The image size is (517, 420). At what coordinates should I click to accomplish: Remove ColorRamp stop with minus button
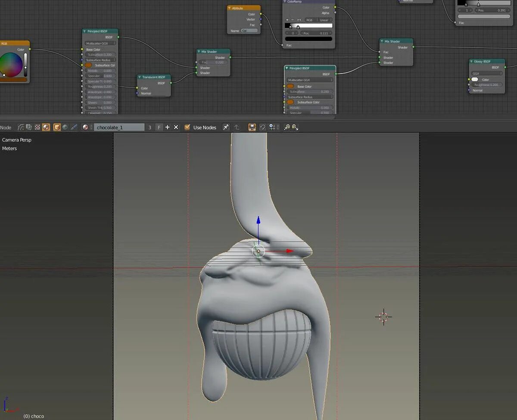point(292,20)
